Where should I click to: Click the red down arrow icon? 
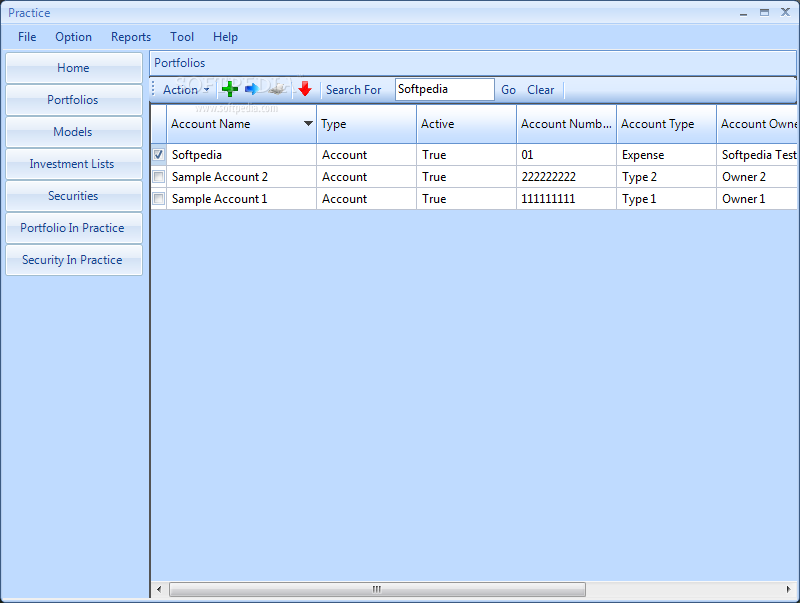[305, 89]
